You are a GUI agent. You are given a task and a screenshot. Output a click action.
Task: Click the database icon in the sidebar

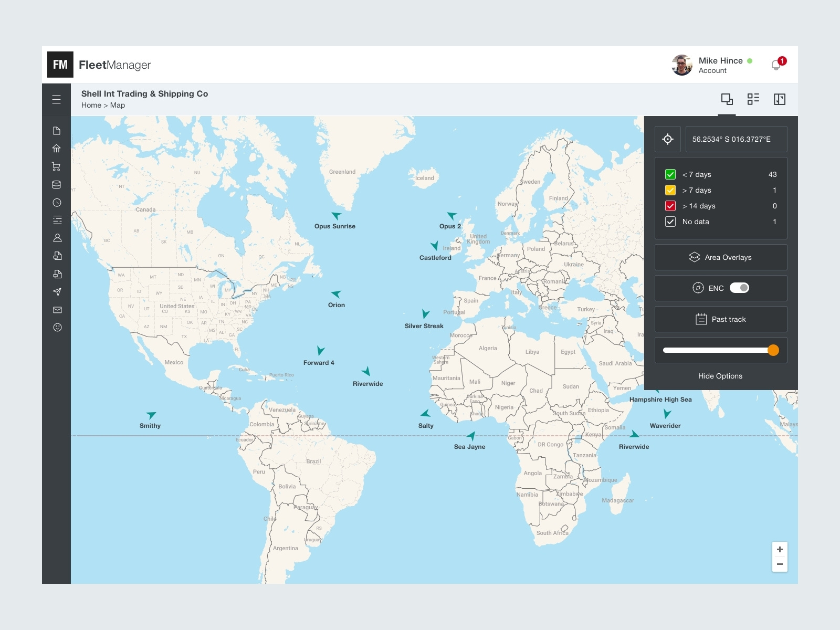pos(57,184)
